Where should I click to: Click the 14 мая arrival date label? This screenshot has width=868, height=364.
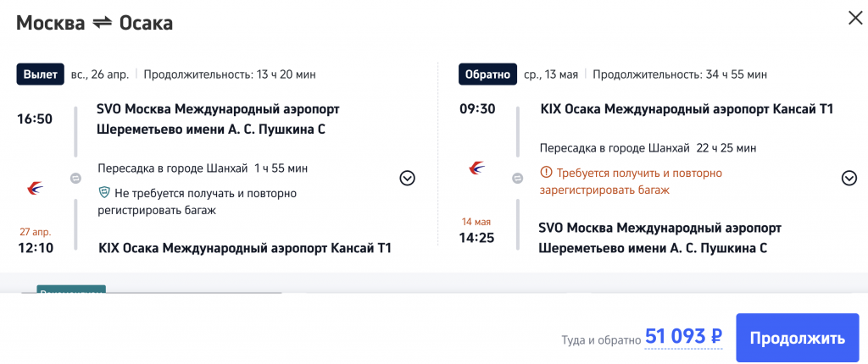click(476, 222)
